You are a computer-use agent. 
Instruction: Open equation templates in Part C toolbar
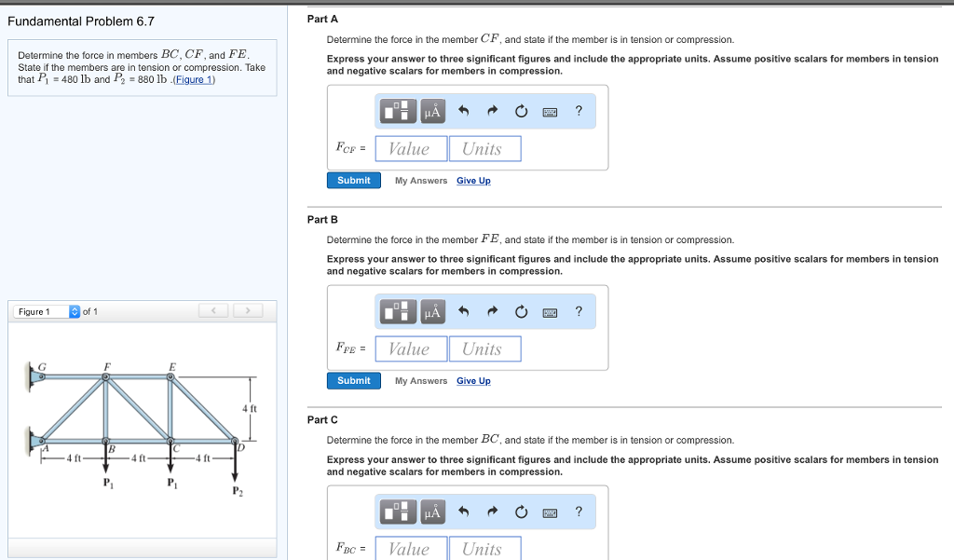click(x=397, y=512)
